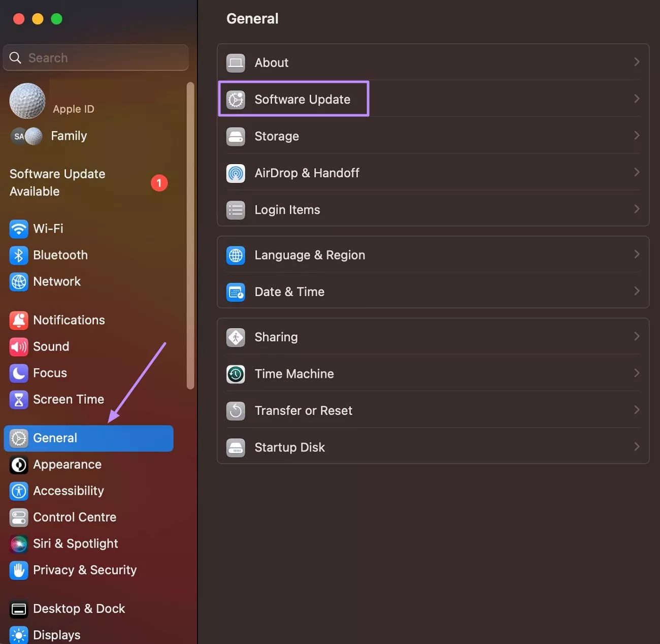660x644 pixels.
Task: Click the Control Centre icon
Action: point(19,517)
